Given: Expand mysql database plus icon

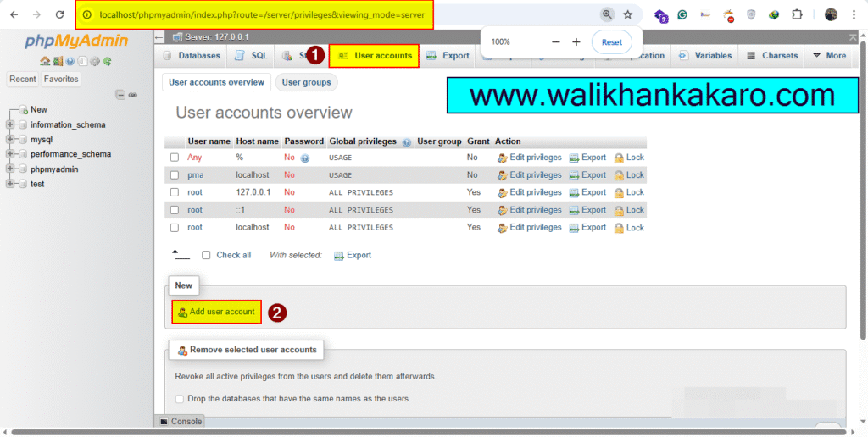Looking at the screenshot, I should pos(10,140).
